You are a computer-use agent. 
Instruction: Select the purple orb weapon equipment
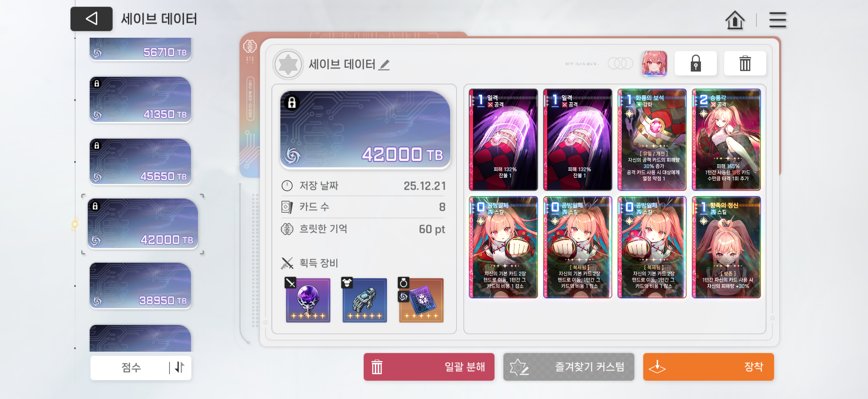point(308,300)
